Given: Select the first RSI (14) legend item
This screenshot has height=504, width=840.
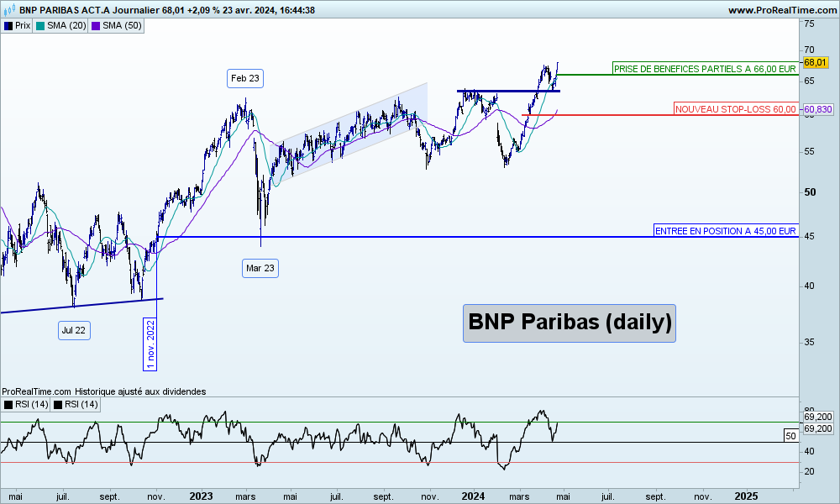Looking at the screenshot, I should click(x=26, y=405).
